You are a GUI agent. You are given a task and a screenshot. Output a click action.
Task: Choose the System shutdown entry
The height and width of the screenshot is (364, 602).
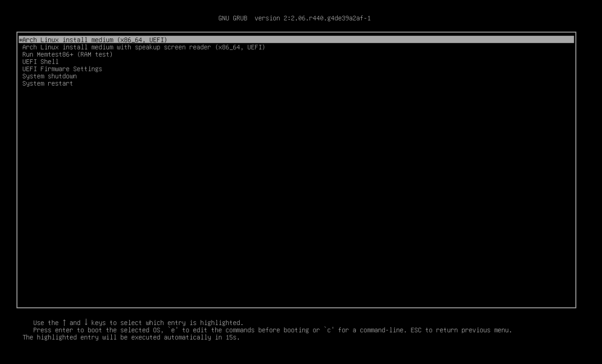50,76
